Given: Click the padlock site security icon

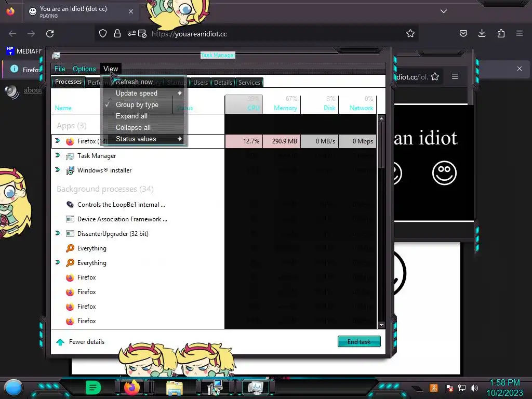Looking at the screenshot, I should (x=117, y=34).
